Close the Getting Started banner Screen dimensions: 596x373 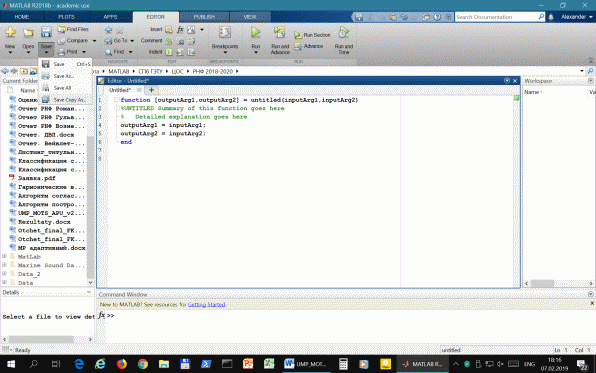[592, 303]
